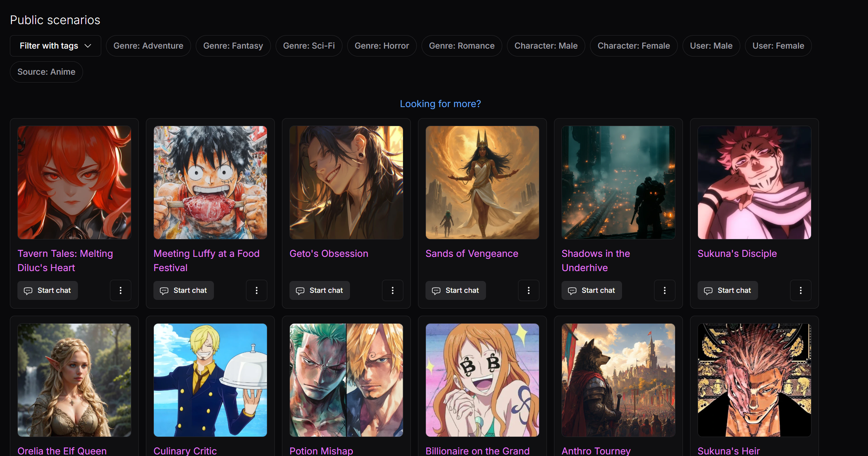
Task: Toggle the Genre: Romance tag filter
Action: [461, 46]
